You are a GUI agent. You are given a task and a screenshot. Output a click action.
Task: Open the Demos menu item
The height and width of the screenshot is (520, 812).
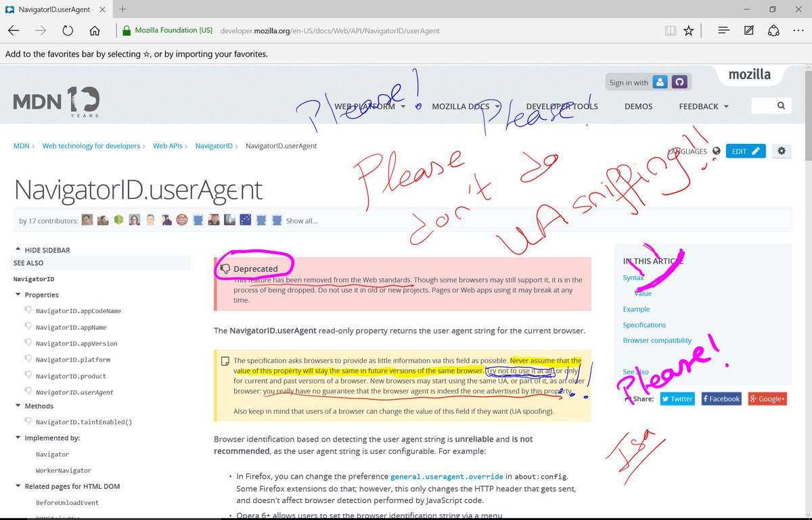pyautogui.click(x=638, y=106)
